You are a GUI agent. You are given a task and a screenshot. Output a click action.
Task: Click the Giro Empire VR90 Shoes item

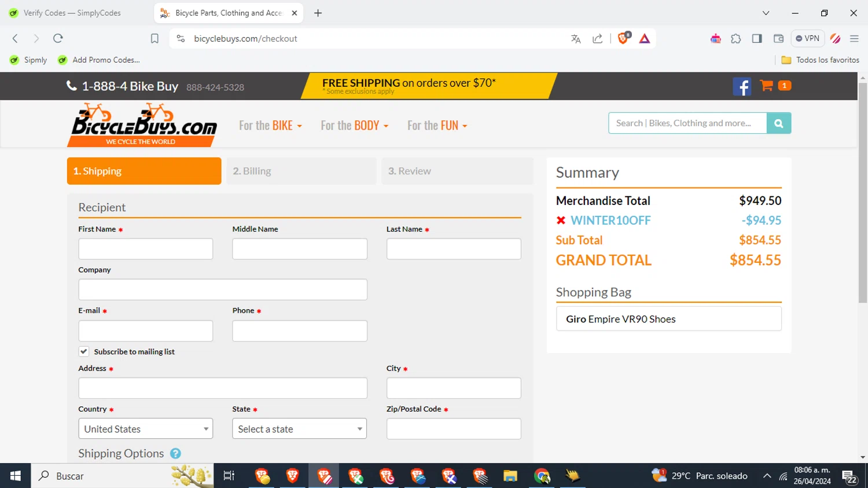click(x=669, y=319)
